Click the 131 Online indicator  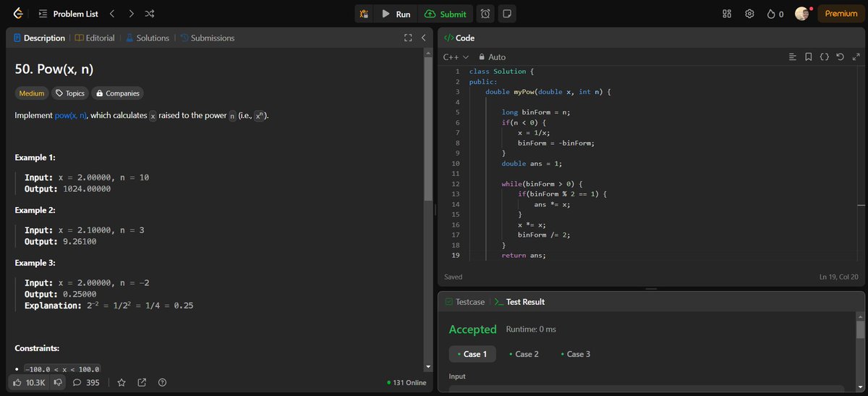tap(407, 382)
